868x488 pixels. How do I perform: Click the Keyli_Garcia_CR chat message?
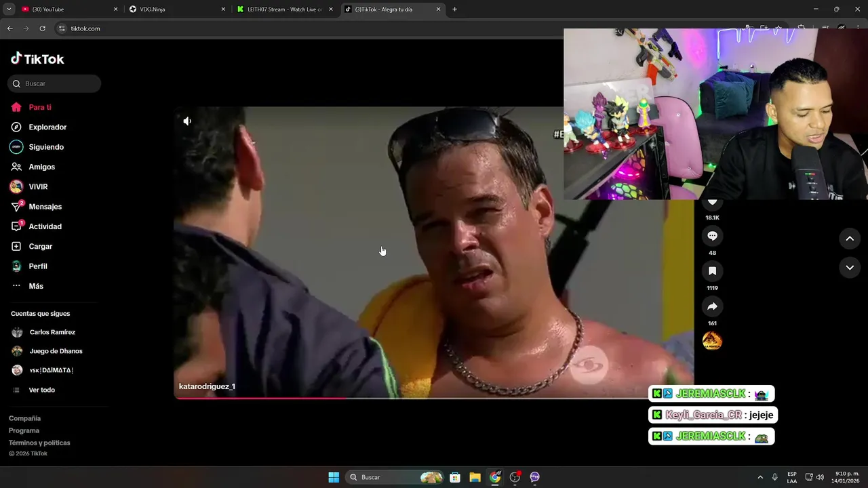point(713,415)
